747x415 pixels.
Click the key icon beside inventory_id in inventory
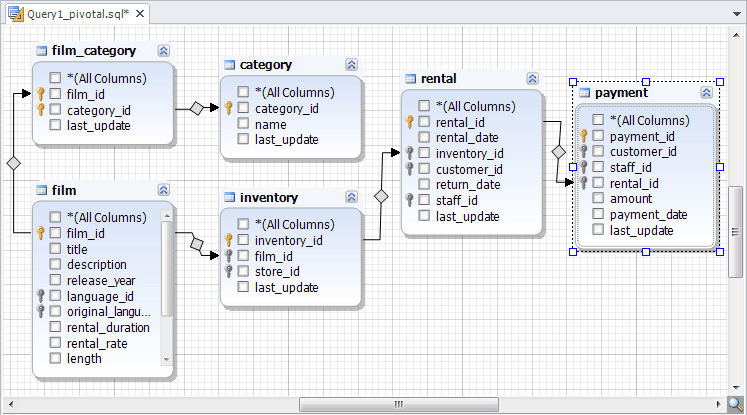pos(229,240)
